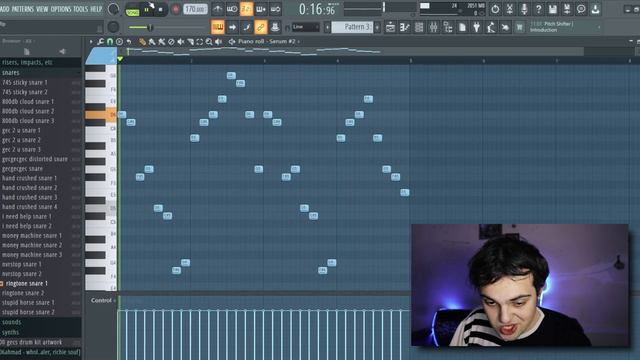Image resolution: width=640 pixels, height=360 pixels.
Task: Click the microphone one-click recording icon
Action: click(x=524, y=9)
